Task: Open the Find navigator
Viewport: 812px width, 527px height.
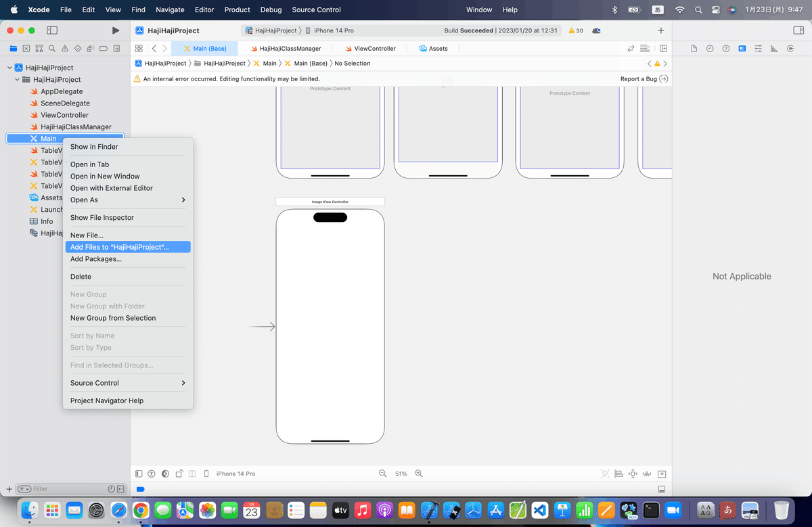Action: (x=52, y=49)
